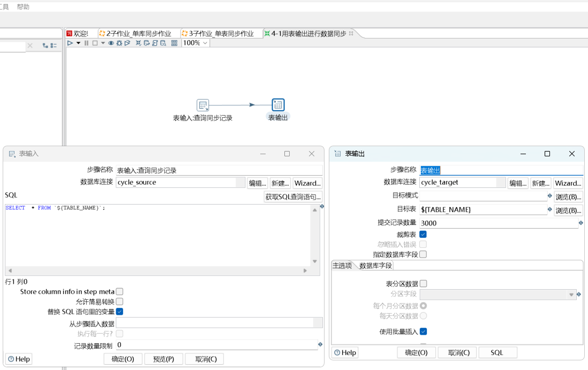The image size is (588, 370).
Task: Show the execution results pane
Action: (175, 43)
